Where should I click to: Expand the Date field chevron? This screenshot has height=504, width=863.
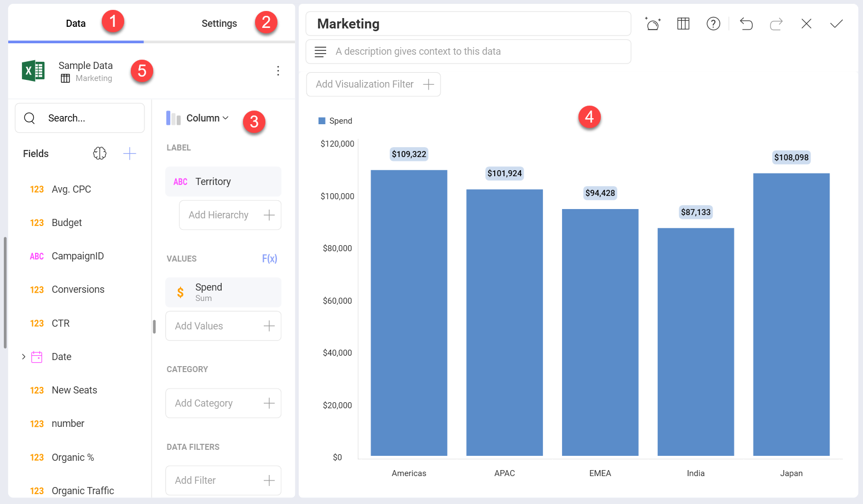point(24,357)
